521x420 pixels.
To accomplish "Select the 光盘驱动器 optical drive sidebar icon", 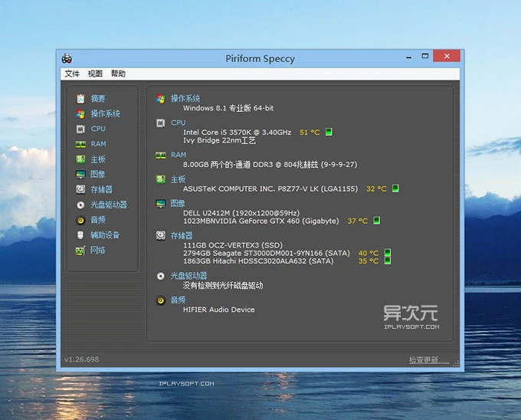I will (x=80, y=205).
